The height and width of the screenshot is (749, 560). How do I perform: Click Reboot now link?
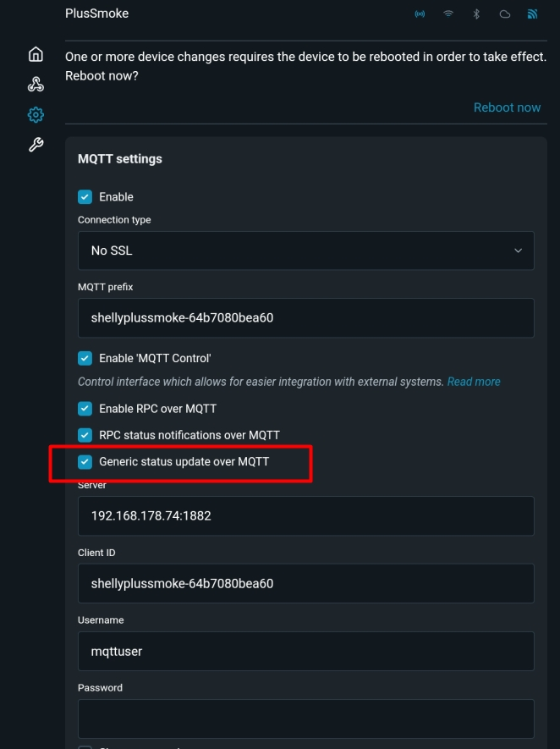tap(507, 107)
